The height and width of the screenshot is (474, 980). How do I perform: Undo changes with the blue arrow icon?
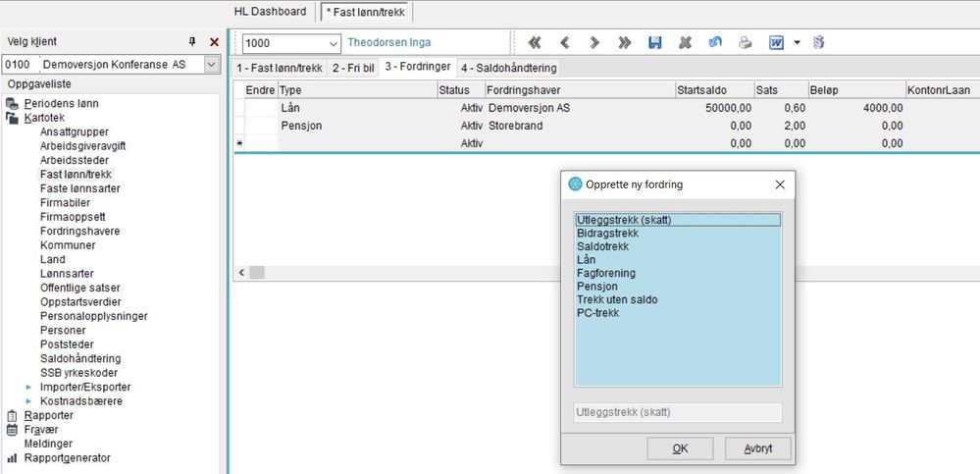click(x=715, y=42)
